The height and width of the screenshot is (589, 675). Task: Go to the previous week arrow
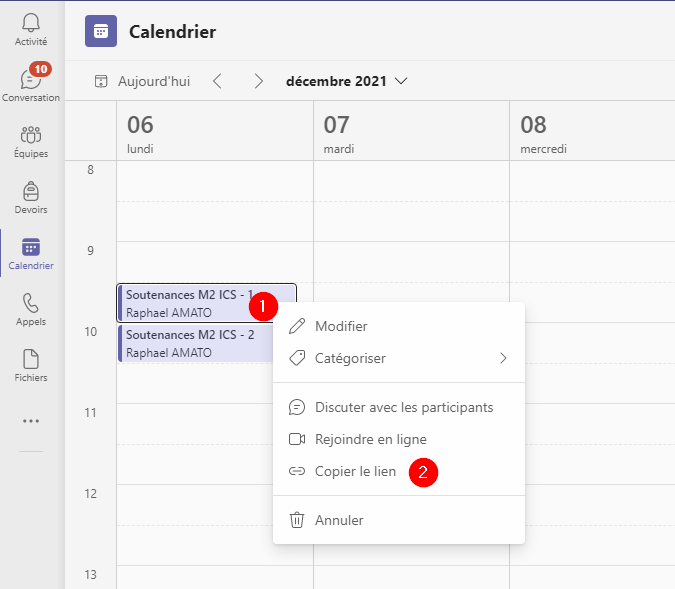pyautogui.click(x=217, y=81)
